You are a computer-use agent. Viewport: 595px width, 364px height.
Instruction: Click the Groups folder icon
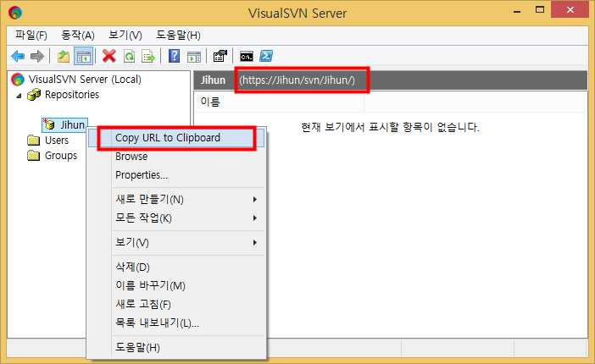tap(33, 155)
